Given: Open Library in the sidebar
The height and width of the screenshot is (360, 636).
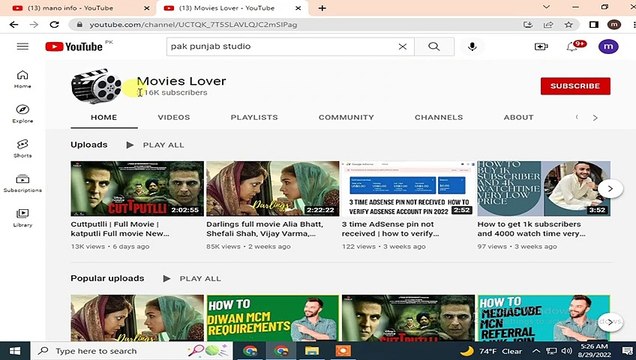Looking at the screenshot, I should point(23,218).
